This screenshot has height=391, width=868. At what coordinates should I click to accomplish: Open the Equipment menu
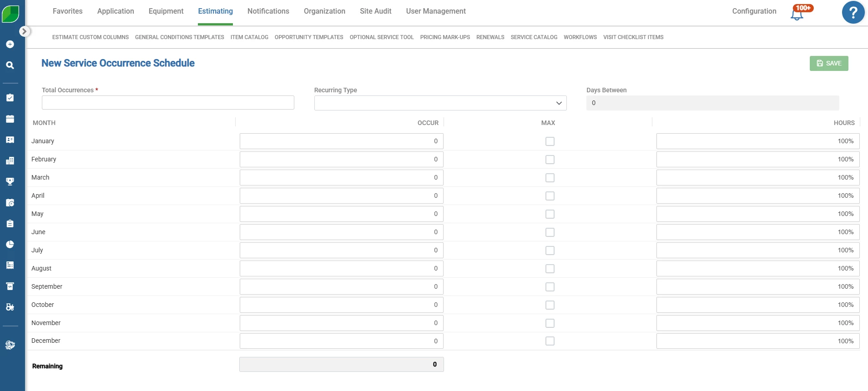click(x=166, y=11)
